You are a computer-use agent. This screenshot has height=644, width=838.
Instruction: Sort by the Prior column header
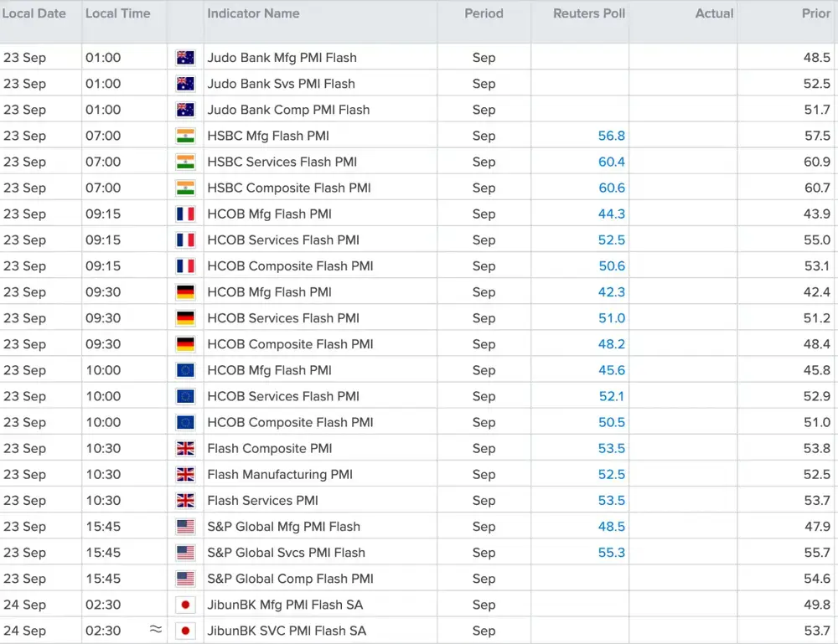tap(816, 13)
